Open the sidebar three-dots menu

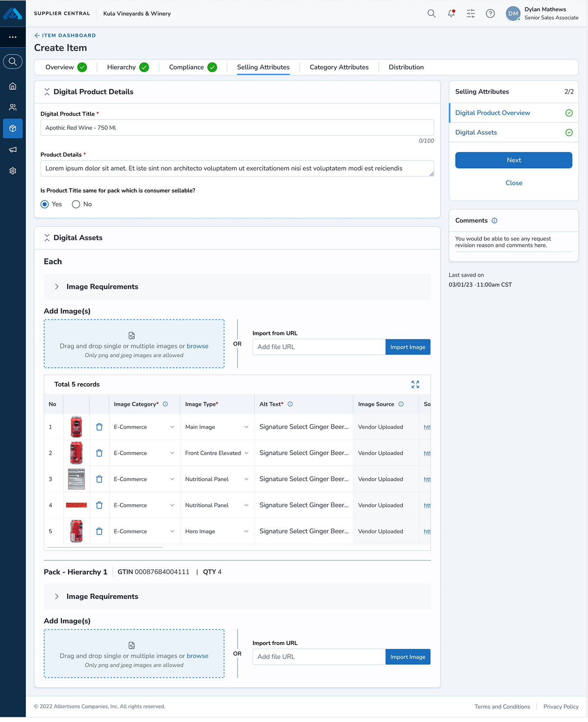click(13, 37)
